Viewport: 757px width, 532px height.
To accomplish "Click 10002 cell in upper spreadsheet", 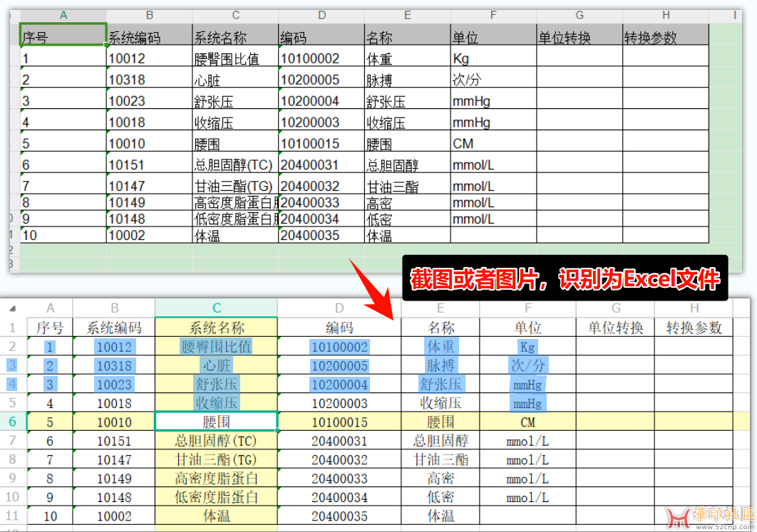I will pyautogui.click(x=149, y=235).
